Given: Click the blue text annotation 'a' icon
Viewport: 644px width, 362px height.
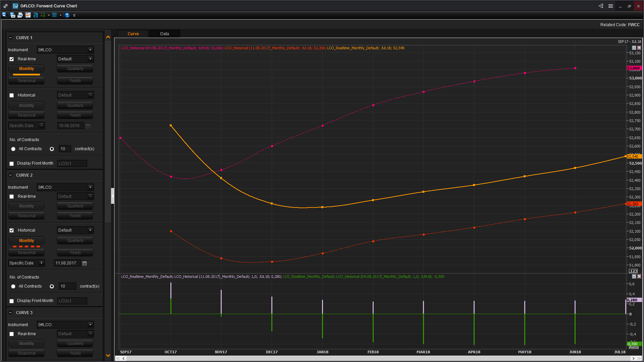Looking at the screenshot, I should 36,15.
